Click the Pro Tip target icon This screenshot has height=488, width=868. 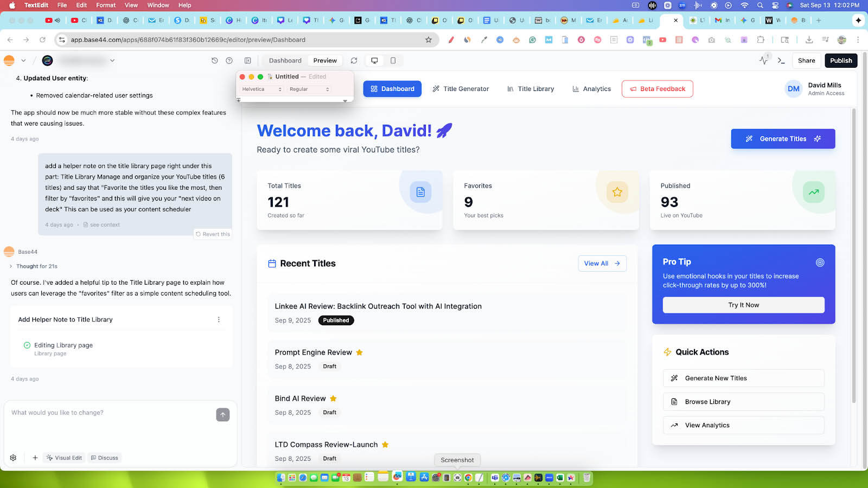(x=820, y=262)
